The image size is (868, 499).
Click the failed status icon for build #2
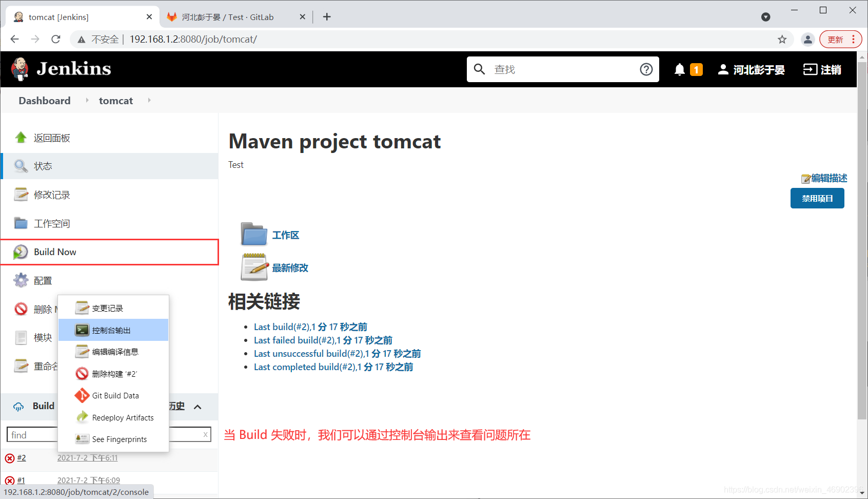click(10, 458)
